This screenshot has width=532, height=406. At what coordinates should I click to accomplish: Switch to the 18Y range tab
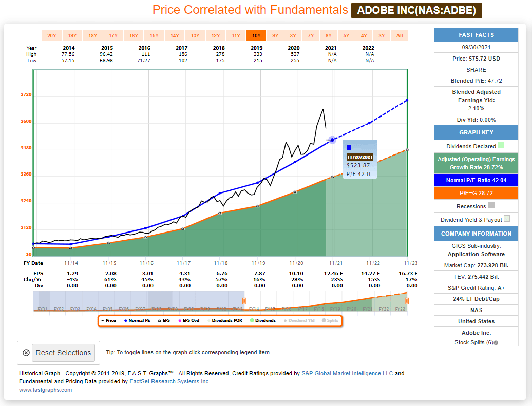tap(92, 35)
